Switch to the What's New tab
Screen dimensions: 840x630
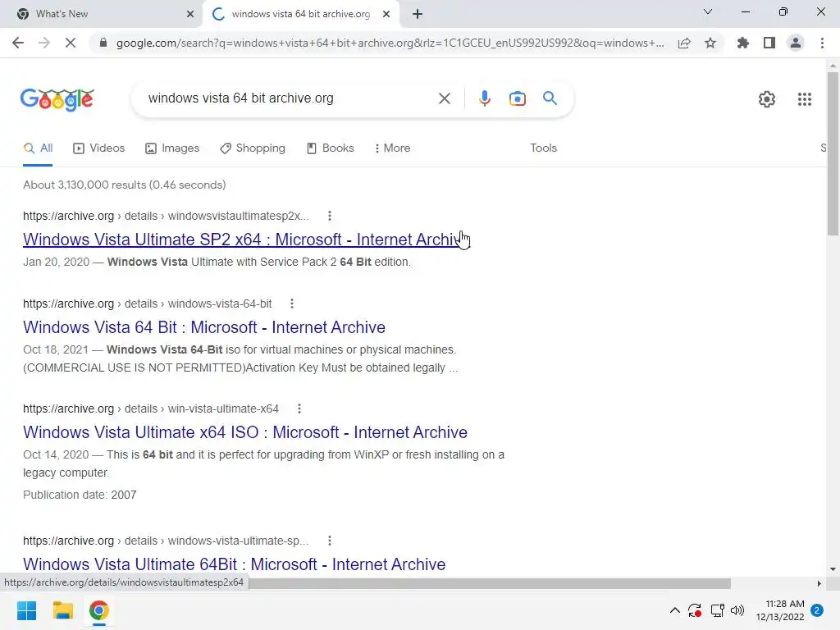coord(100,14)
